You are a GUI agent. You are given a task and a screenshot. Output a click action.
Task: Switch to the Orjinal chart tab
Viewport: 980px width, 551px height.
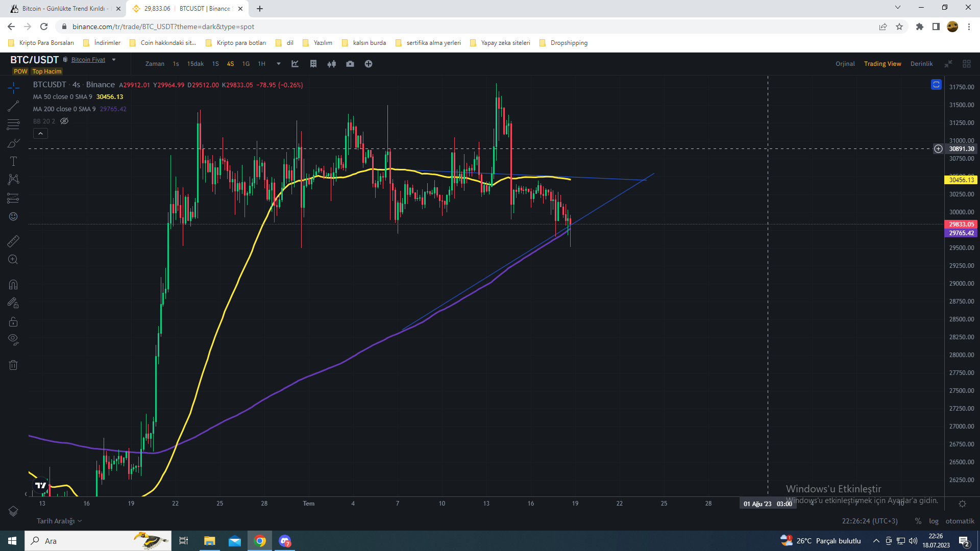click(845, 64)
